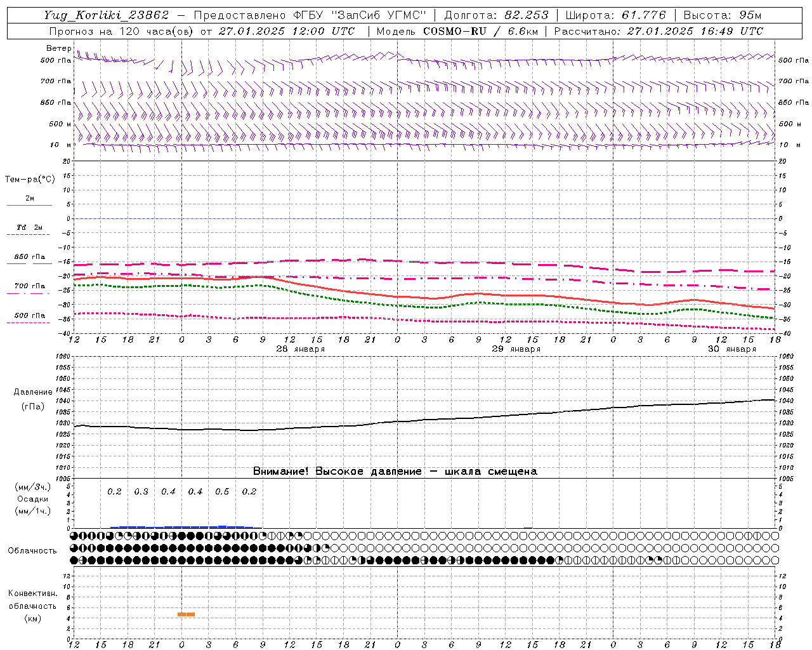The width and height of the screenshot is (812, 650).
Task: Click the Долгота: 82.253 value
Action: coord(497,16)
